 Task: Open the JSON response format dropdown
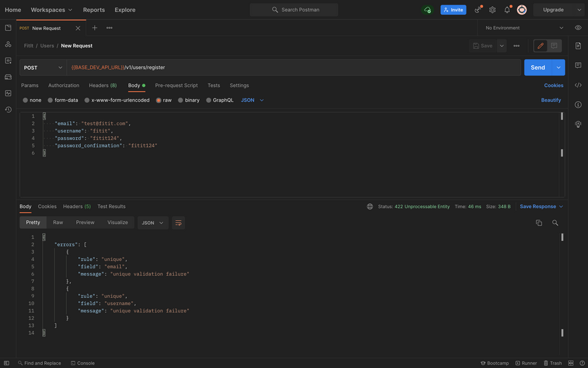click(x=153, y=223)
